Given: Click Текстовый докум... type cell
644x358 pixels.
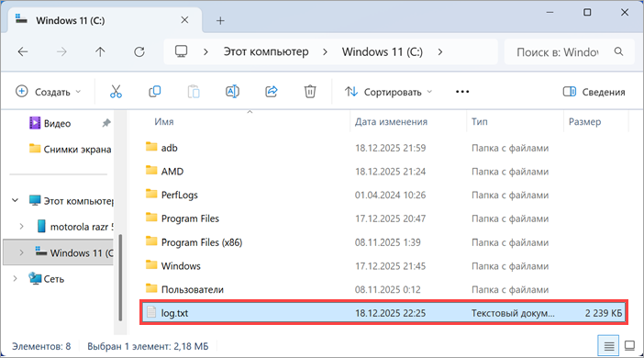Looking at the screenshot, I should click(513, 313).
